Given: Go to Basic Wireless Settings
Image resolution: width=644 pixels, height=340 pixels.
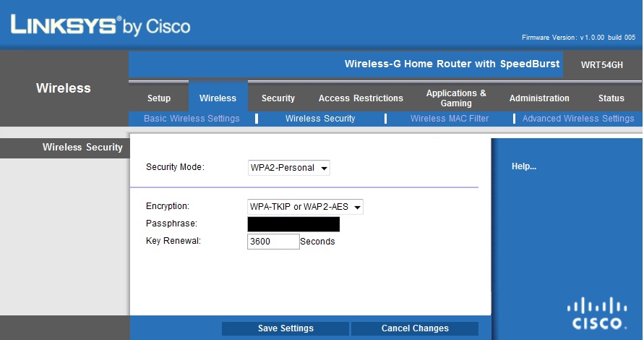Looking at the screenshot, I should click(x=192, y=119).
